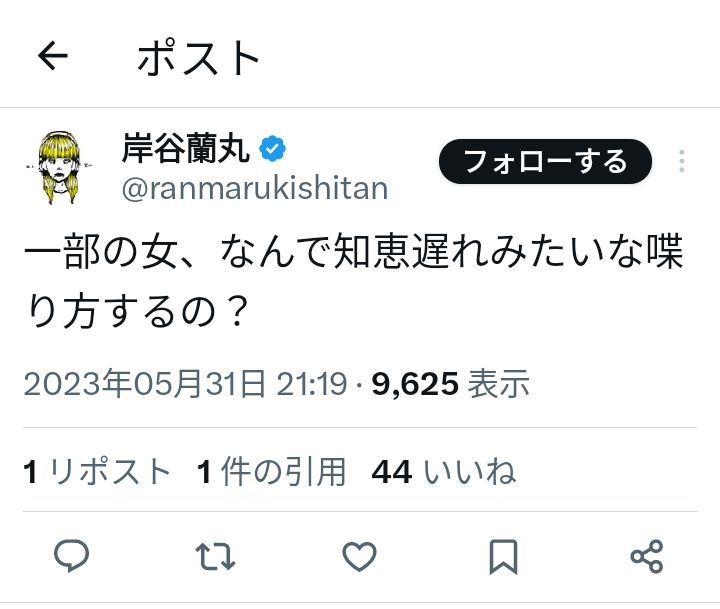The height and width of the screenshot is (609, 720).
Task: Show the 1 件の引用 quotes list
Action: tap(271, 471)
